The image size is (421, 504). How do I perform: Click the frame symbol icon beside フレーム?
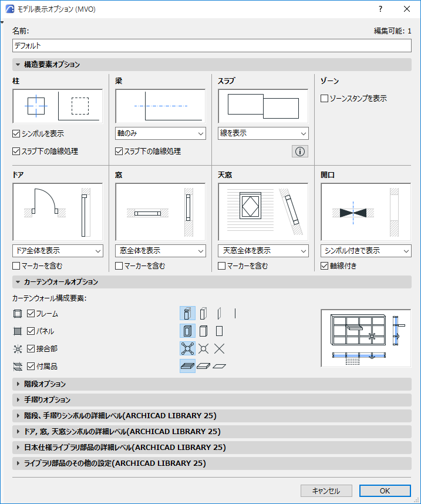pos(18,314)
